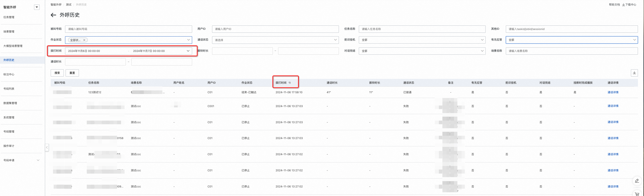Screen dimensions: 644x196
Task: Click the 结束-已触达 status cell
Action: click(x=249, y=92)
